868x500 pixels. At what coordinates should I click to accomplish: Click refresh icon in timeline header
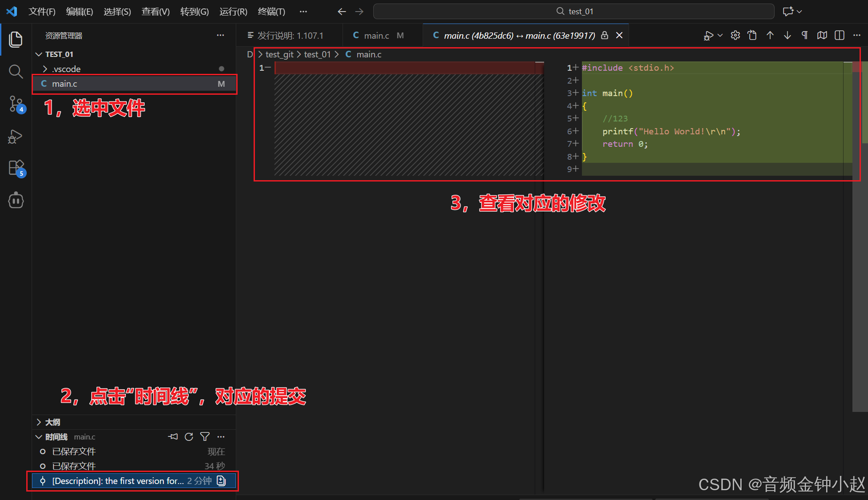pyautogui.click(x=189, y=437)
